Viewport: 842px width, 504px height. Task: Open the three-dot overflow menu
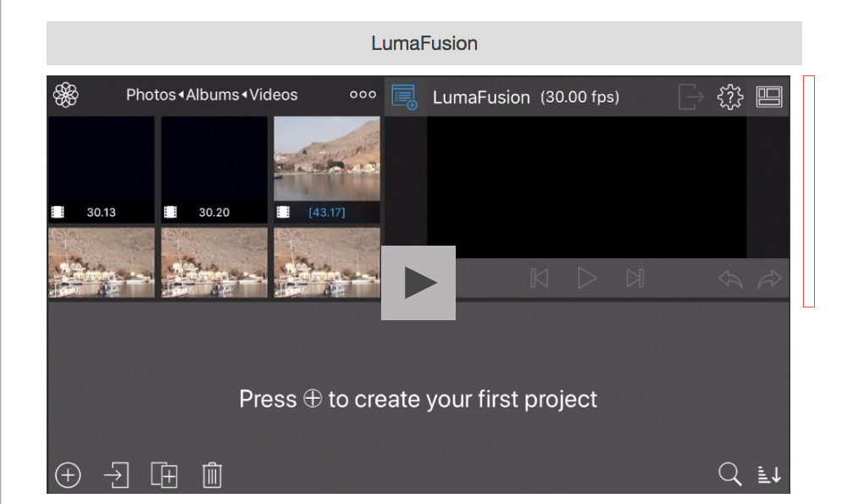(x=362, y=94)
